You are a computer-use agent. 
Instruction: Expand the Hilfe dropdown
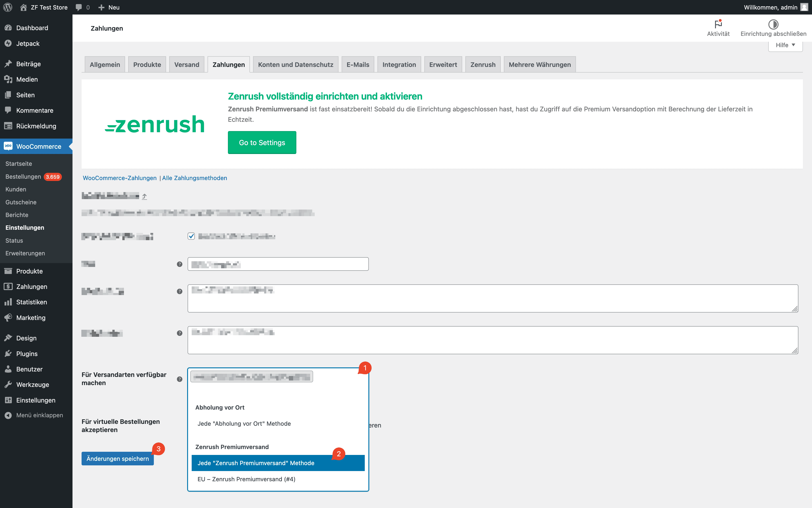[785, 45]
